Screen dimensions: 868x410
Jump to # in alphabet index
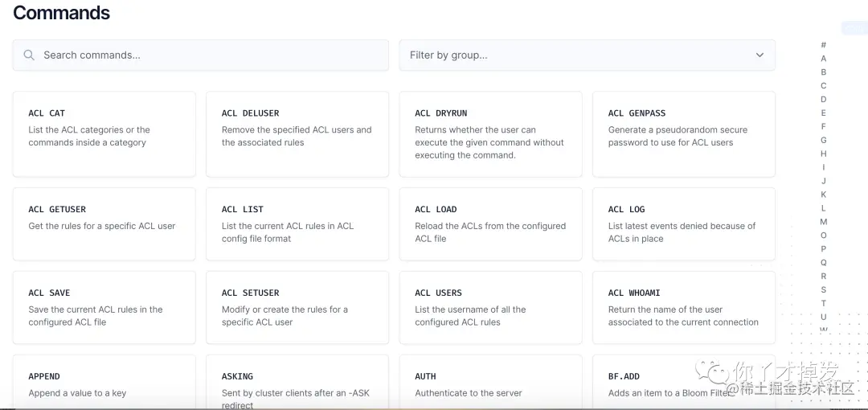tap(824, 45)
